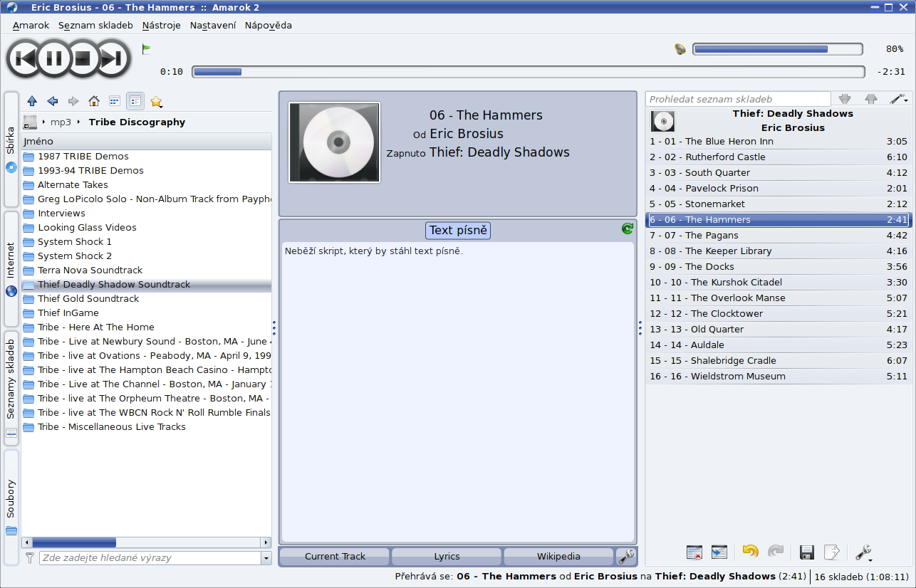Skip to the next track
Image resolution: width=916 pixels, height=588 pixels.
point(112,58)
